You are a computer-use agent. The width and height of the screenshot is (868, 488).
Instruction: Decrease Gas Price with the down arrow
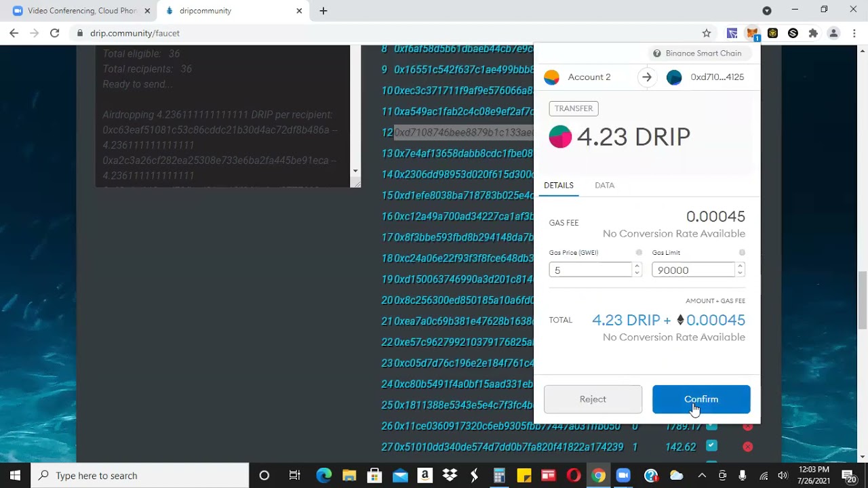click(x=636, y=274)
